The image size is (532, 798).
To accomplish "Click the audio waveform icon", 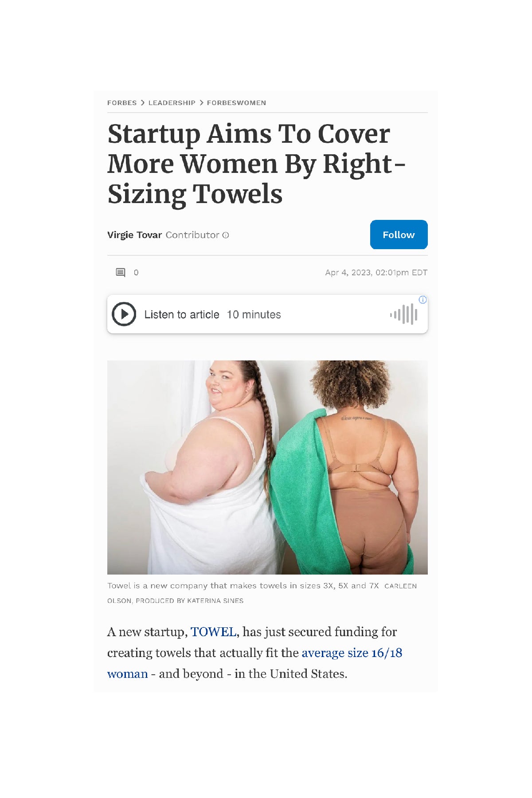I will [404, 314].
